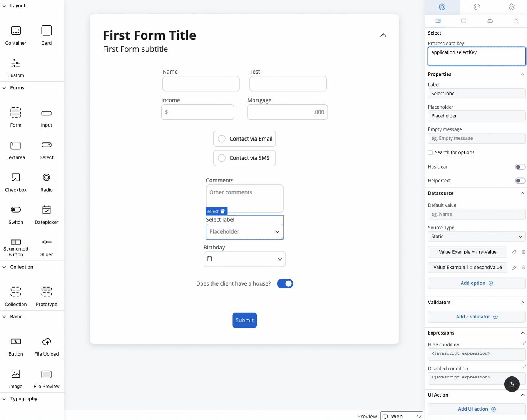Select the Checkbox component icon

pyautogui.click(x=16, y=177)
